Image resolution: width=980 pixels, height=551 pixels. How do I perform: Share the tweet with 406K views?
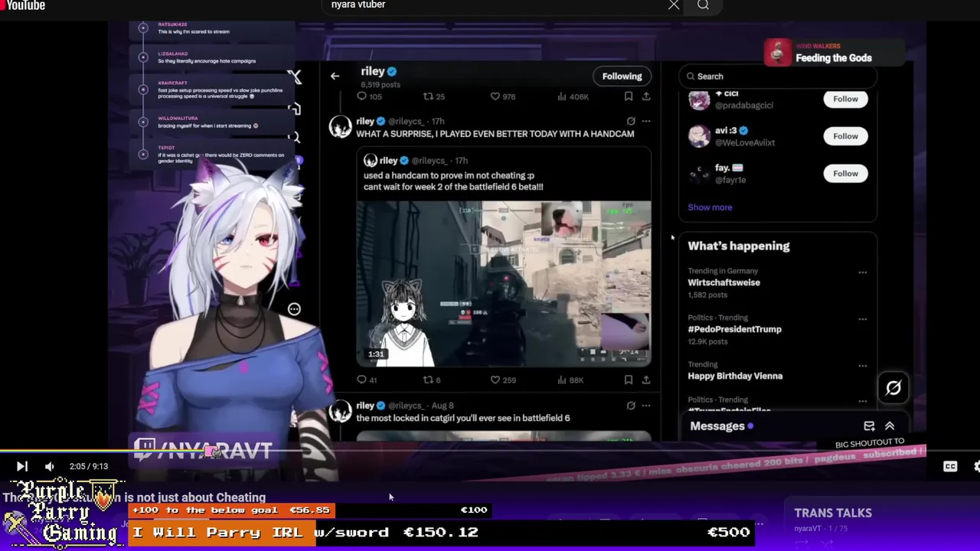click(646, 96)
